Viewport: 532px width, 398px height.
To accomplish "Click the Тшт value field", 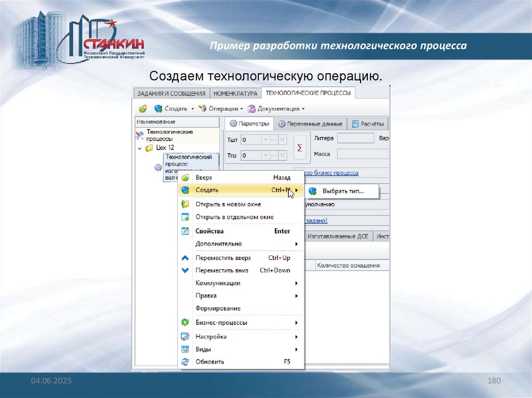I will 251,140.
